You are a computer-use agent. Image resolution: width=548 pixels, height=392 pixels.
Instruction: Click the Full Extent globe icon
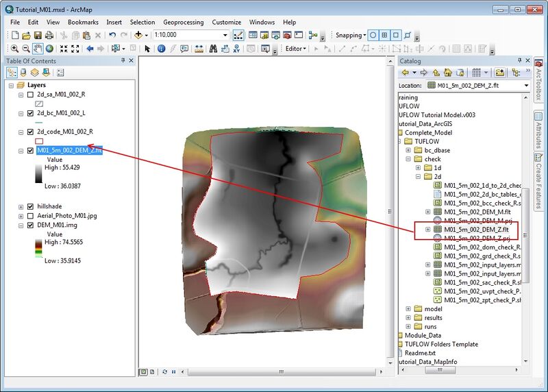49,49
